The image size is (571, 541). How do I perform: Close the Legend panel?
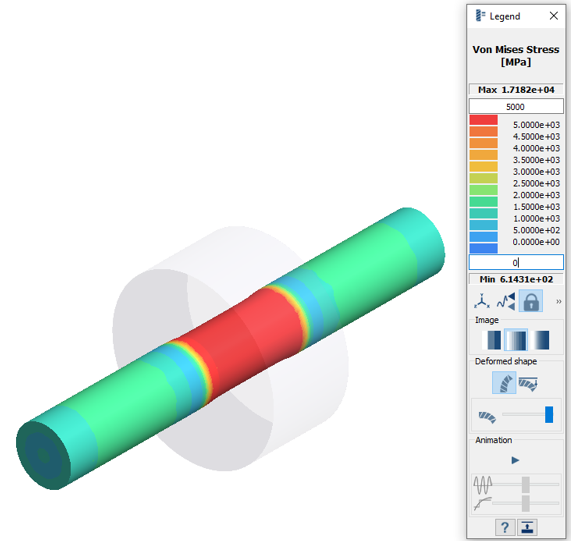[554, 16]
